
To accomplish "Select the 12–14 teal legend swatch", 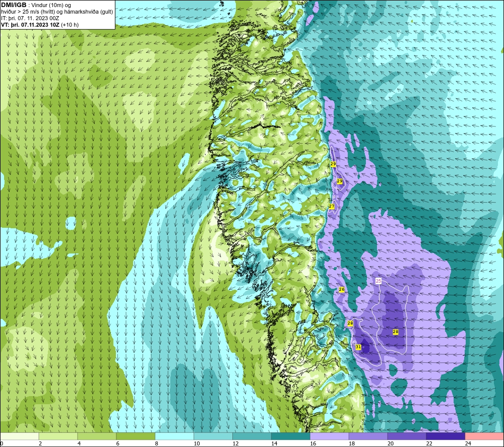I will 251,436.
